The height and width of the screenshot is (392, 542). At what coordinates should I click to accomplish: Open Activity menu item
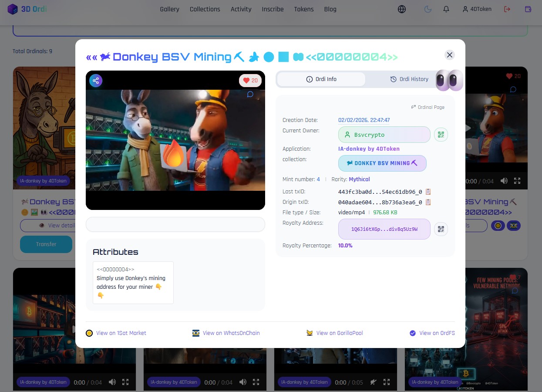pyautogui.click(x=241, y=9)
